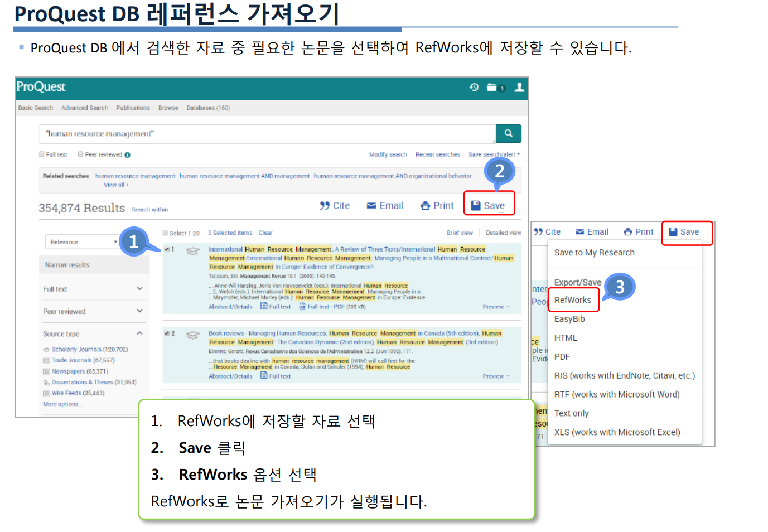Click the ProQuest logo

(x=41, y=87)
